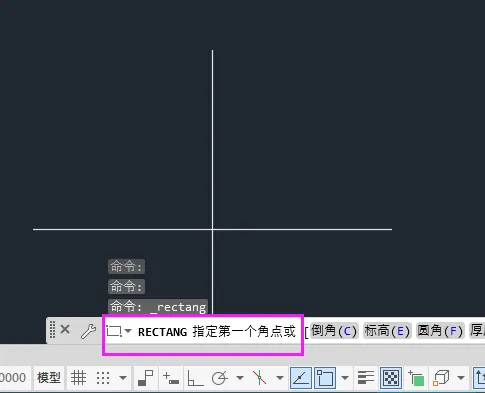Choose the 圆角(F) fillet option
Viewport: 485px width, 393px height.
click(x=440, y=331)
